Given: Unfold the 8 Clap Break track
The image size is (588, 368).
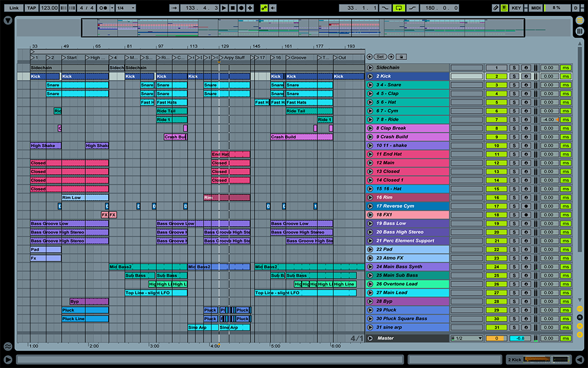Looking at the screenshot, I should tap(370, 128).
